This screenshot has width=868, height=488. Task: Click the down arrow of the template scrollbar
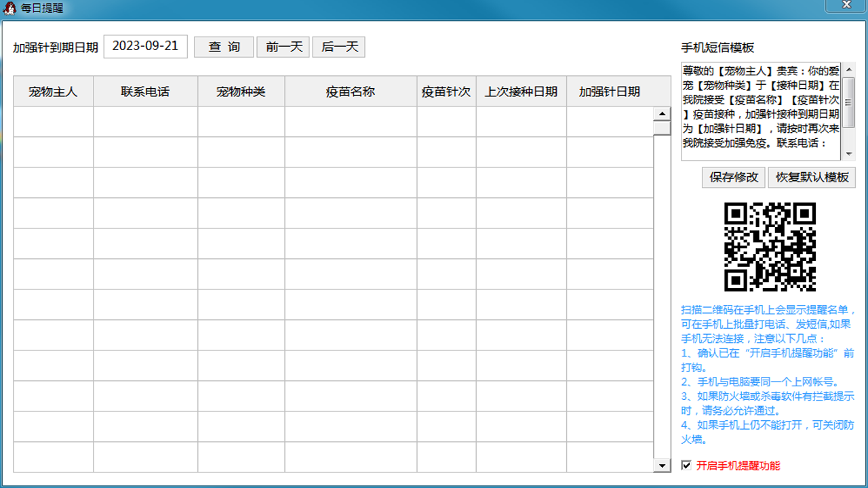pos(848,153)
